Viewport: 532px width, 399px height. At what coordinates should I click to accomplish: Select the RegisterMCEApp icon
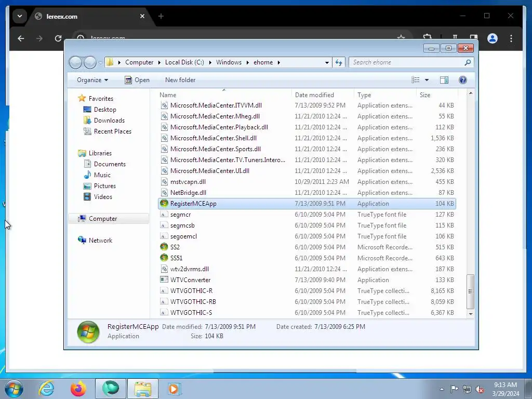[164, 203]
